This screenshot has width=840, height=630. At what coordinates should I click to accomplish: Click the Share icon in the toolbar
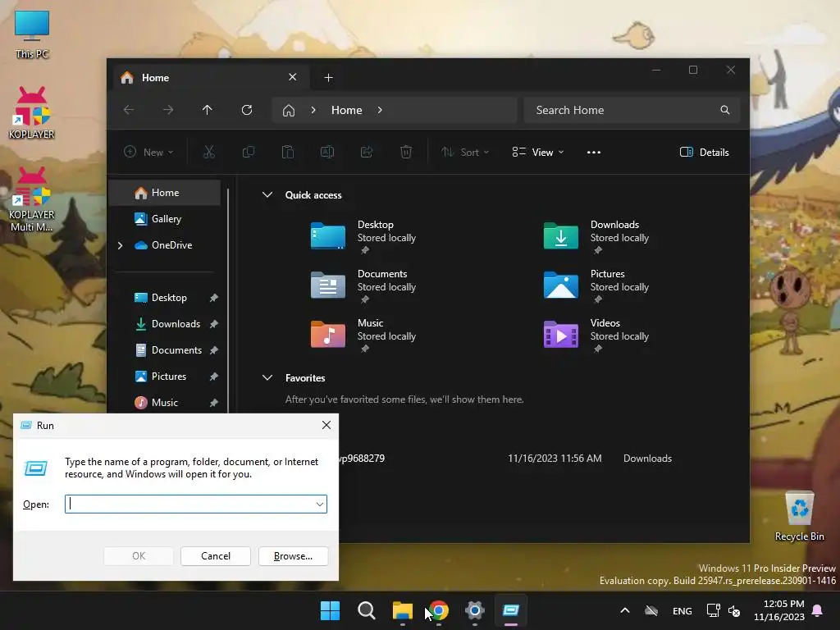click(367, 152)
